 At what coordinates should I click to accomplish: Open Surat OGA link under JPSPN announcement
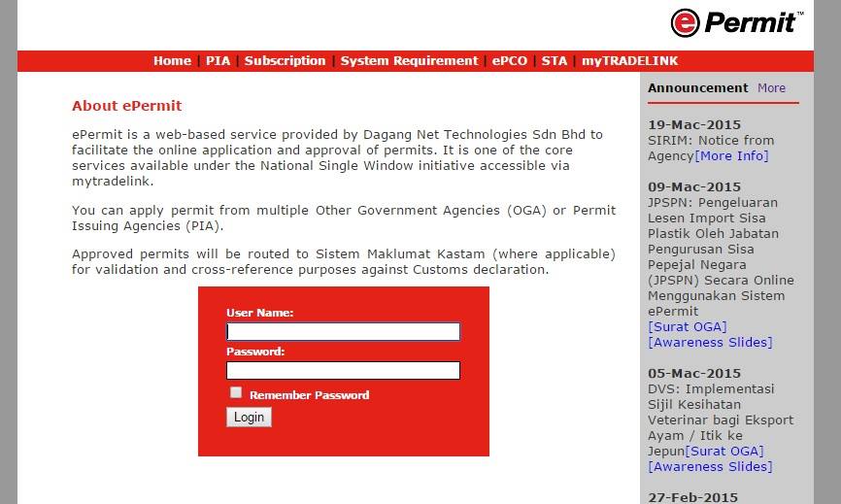click(x=688, y=326)
